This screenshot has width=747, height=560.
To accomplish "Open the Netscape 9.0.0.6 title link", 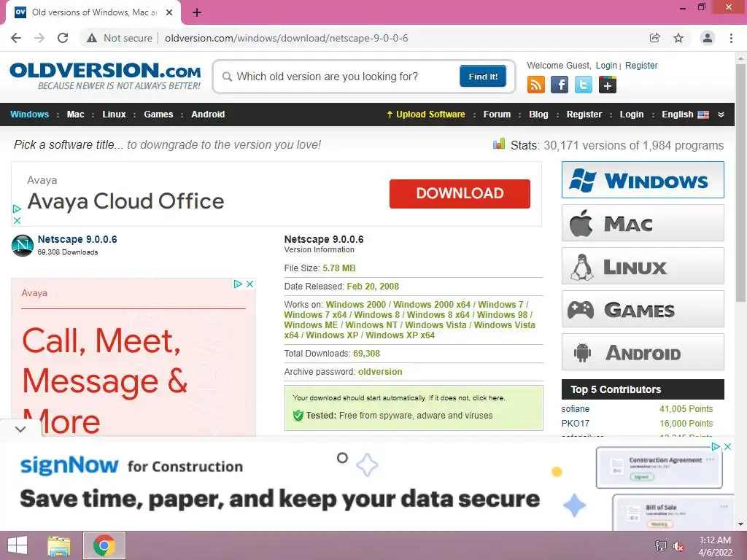I will pyautogui.click(x=77, y=239).
